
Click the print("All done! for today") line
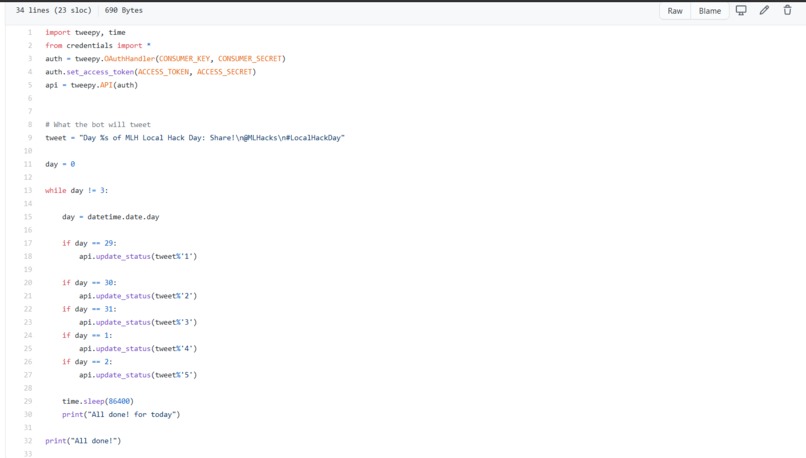point(121,415)
